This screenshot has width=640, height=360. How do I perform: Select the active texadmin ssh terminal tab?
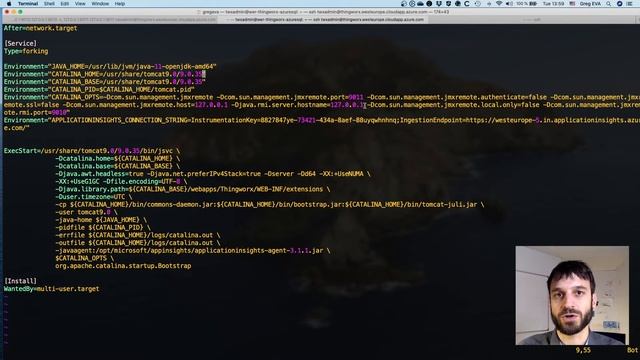[325, 19]
